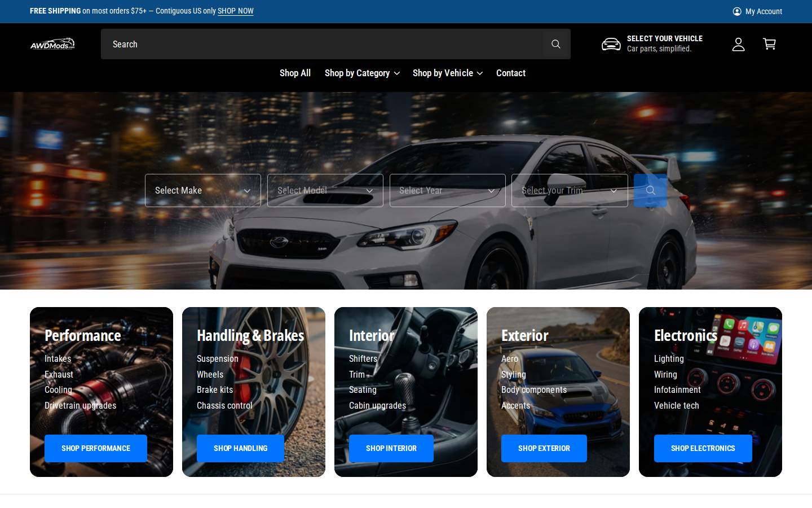Click the Car parts, simplified. tagline
The height and width of the screenshot is (508, 812).
click(x=659, y=49)
